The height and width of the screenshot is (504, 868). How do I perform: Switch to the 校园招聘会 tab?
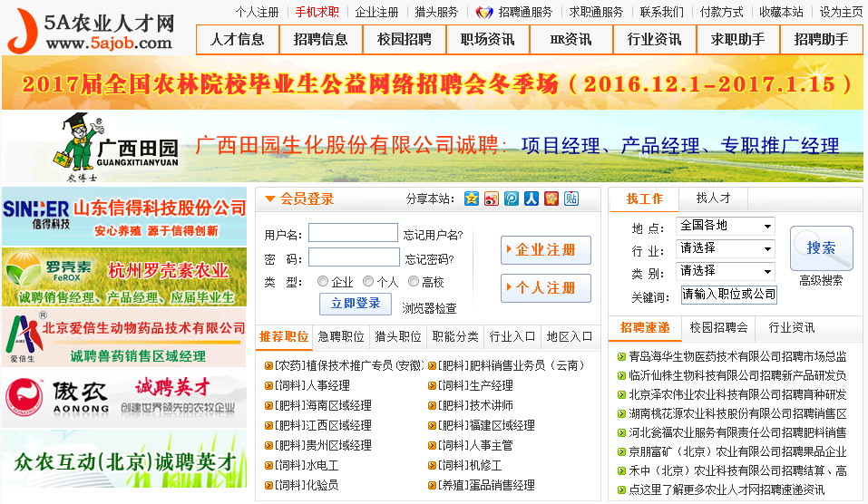(x=718, y=327)
